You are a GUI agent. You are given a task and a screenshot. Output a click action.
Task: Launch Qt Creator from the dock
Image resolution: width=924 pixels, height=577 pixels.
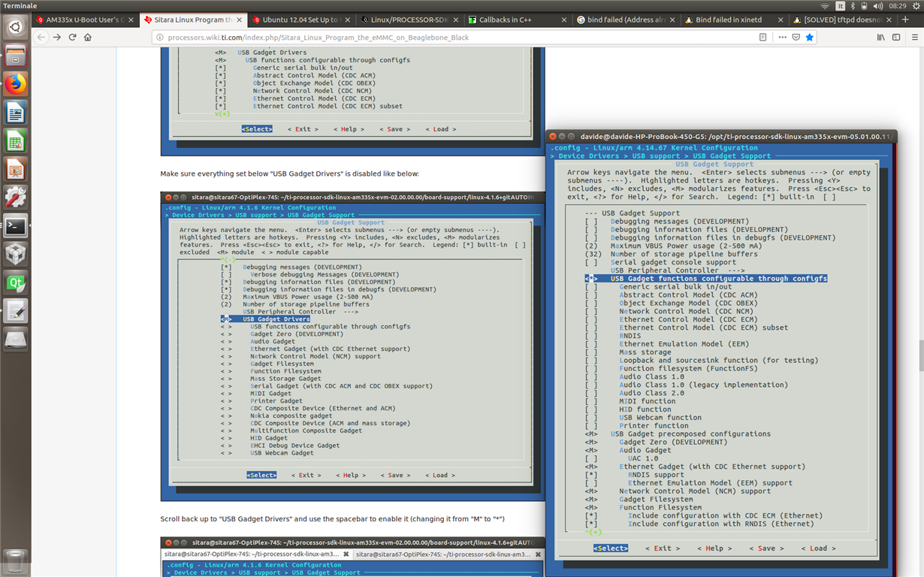(x=16, y=282)
